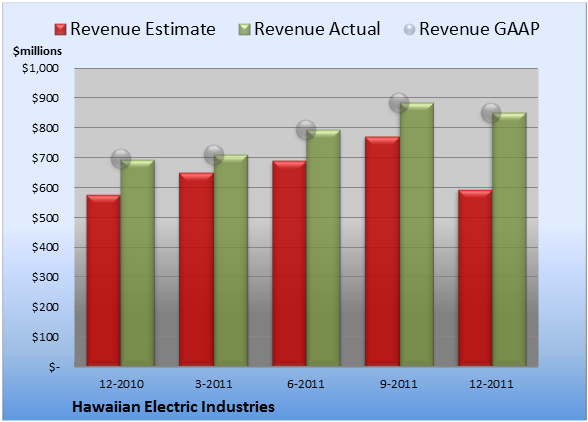
Task: Click the GAAP sphere marker for 12-2010
Action: (x=121, y=159)
